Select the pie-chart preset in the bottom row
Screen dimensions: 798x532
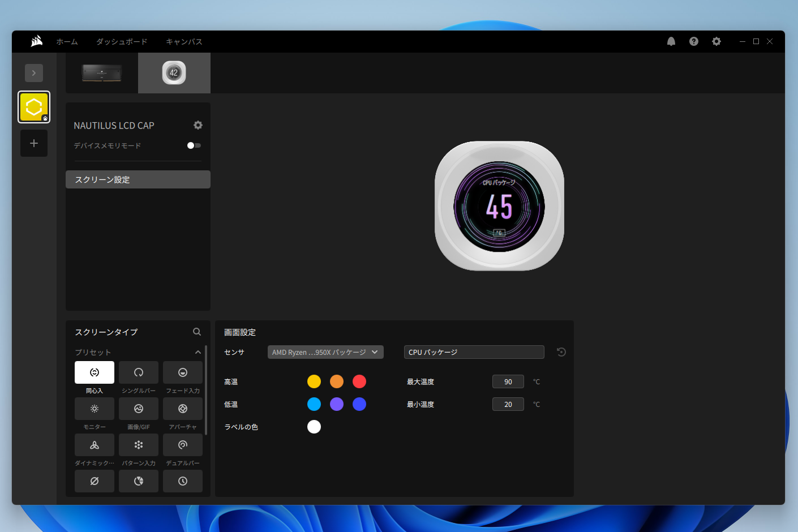[x=139, y=481]
